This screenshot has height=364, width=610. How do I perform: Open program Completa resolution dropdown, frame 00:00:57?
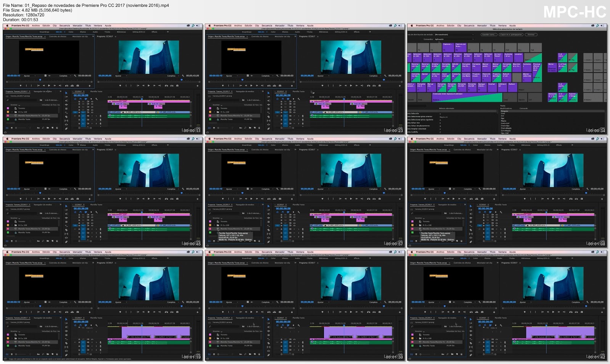tap(375, 189)
